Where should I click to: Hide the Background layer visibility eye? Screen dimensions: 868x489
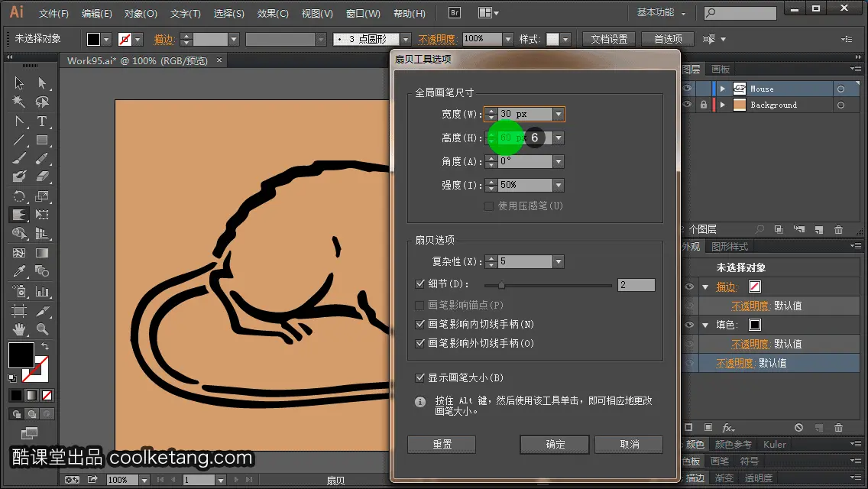tap(687, 105)
